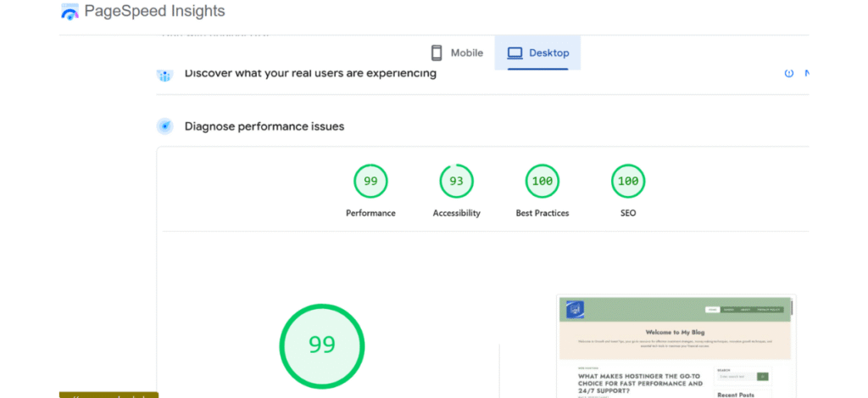The image size is (868, 398).
Task: Select the Desktop tab
Action: (537, 53)
